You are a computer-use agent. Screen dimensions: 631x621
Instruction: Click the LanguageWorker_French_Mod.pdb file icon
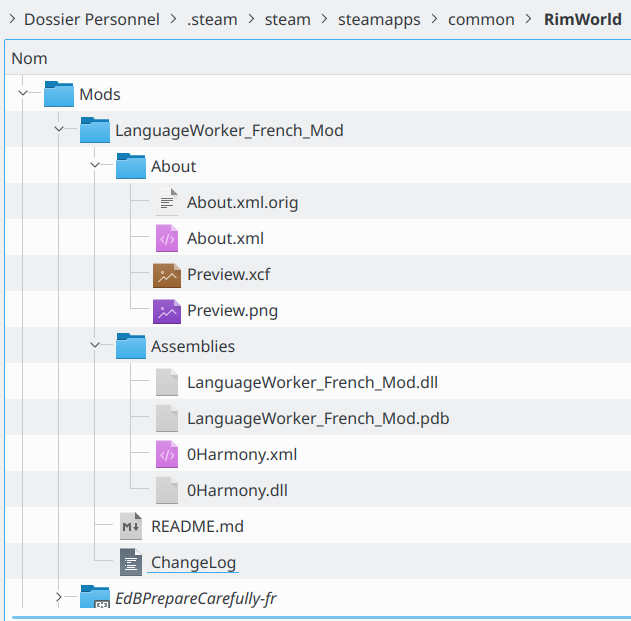click(167, 419)
